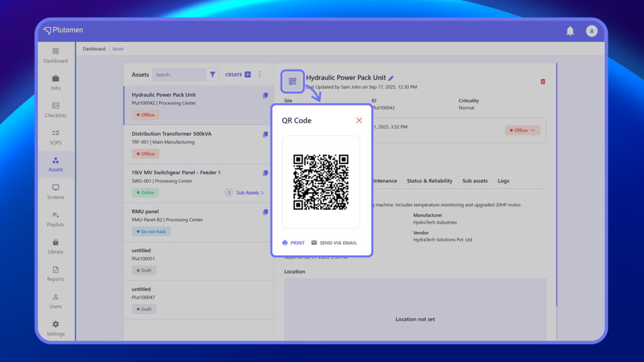Edit asset name with the pencil icon
The height and width of the screenshot is (362, 644).
[x=391, y=78]
